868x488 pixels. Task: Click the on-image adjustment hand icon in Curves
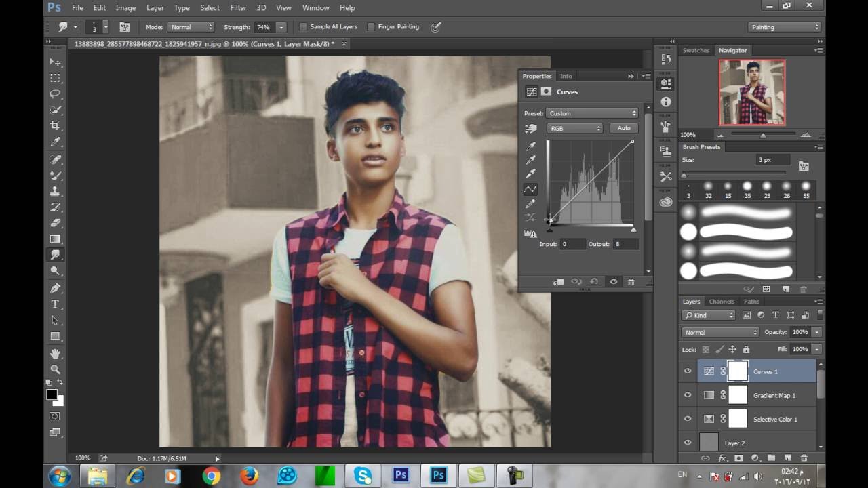[x=531, y=129]
